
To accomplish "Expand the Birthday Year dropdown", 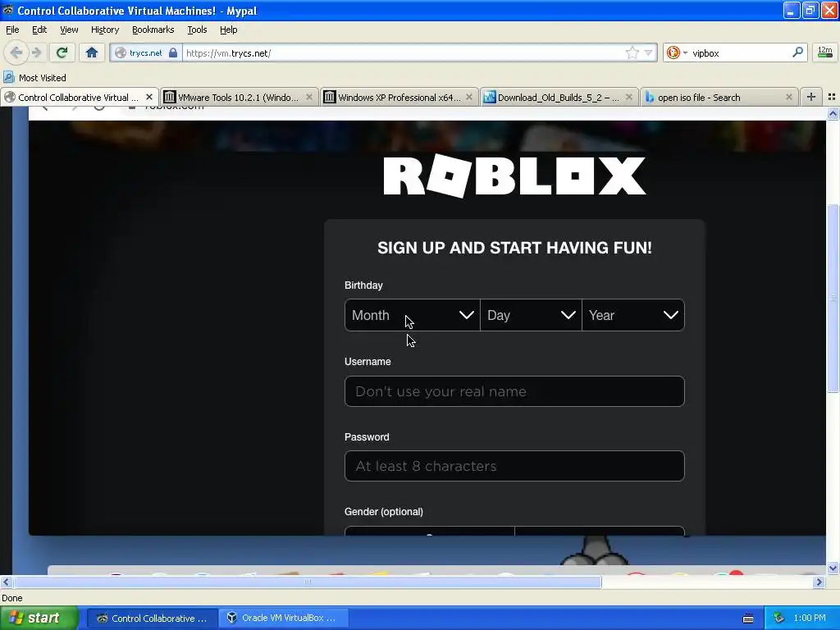I will click(x=633, y=315).
